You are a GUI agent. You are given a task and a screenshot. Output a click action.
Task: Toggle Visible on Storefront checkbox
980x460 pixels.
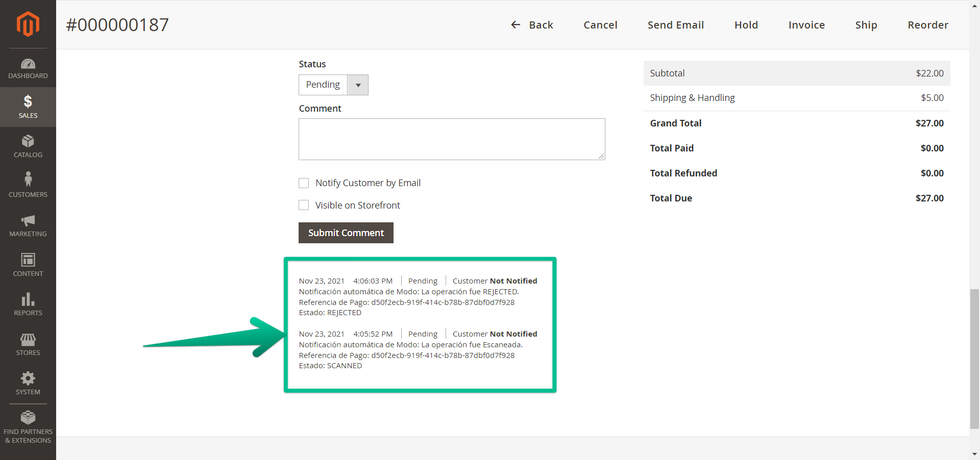click(304, 205)
